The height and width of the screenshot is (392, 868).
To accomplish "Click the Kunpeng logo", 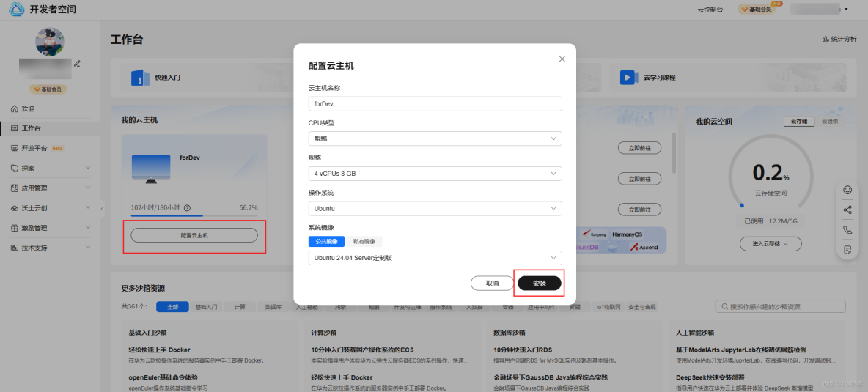I will pos(594,234).
